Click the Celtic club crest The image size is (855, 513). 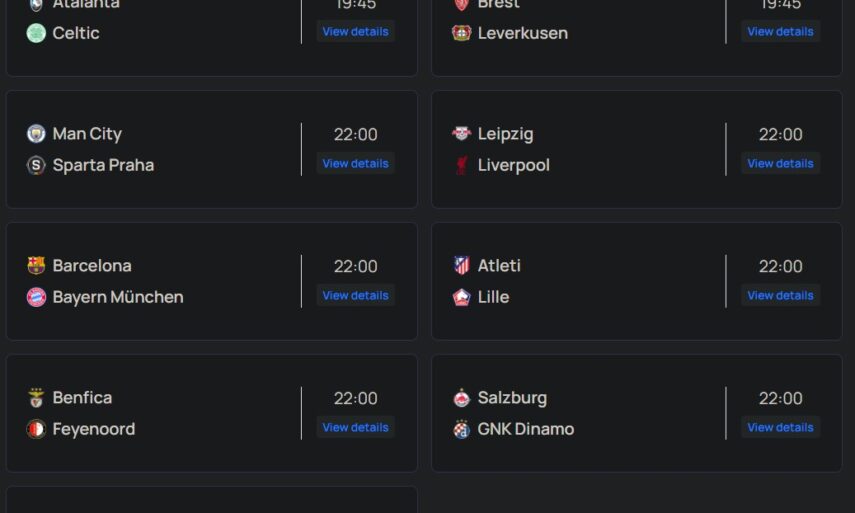click(x=36, y=33)
